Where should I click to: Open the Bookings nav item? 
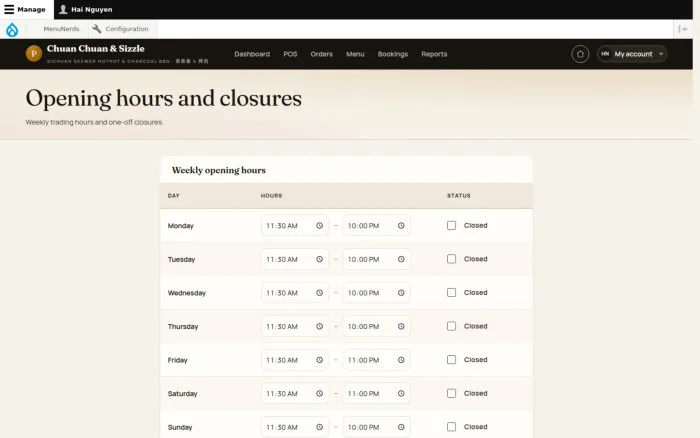393,54
